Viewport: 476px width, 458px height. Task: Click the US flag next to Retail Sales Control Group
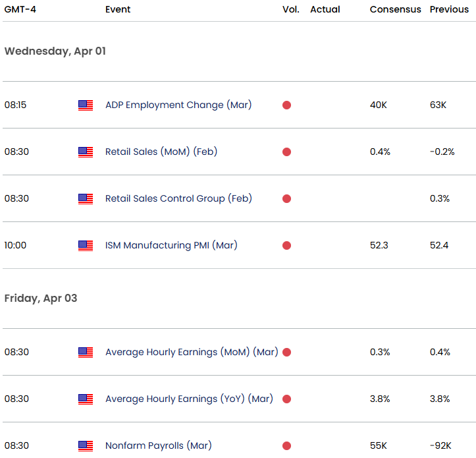click(86, 199)
